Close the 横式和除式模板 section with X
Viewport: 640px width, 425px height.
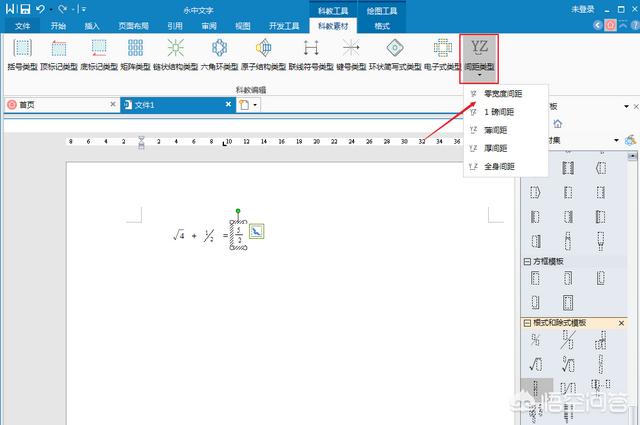click(621, 323)
